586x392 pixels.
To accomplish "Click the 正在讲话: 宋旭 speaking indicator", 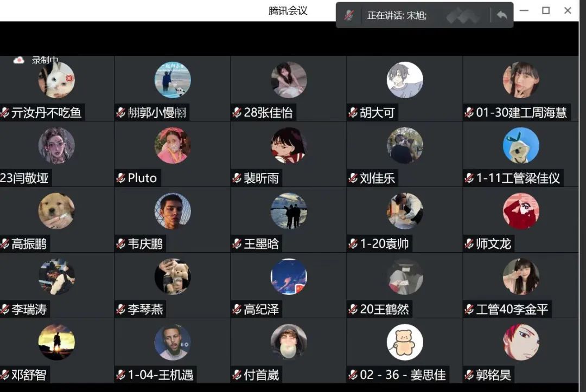I will point(397,15).
